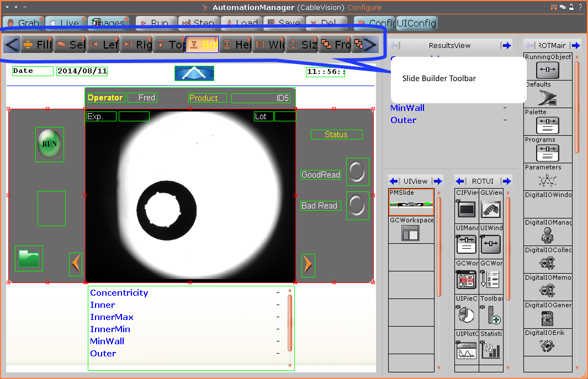Click the Date value field 2014/08/11

[82, 71]
